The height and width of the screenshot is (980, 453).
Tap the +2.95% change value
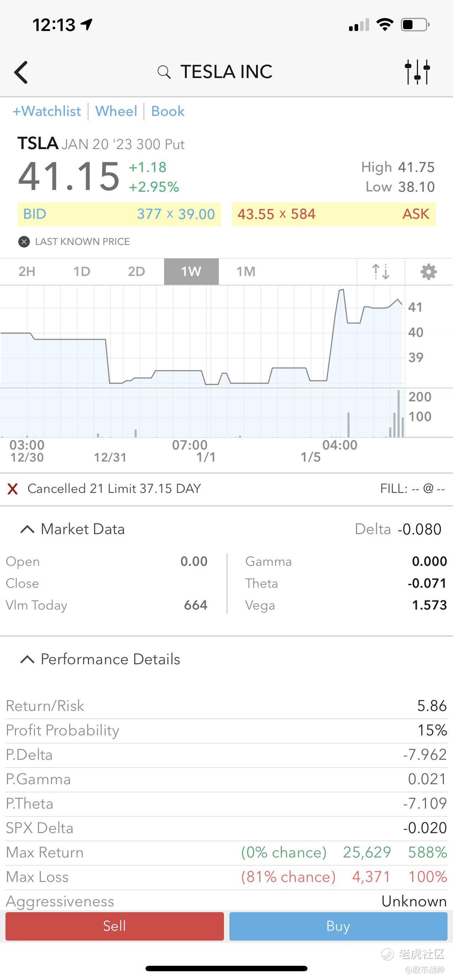coord(154,187)
